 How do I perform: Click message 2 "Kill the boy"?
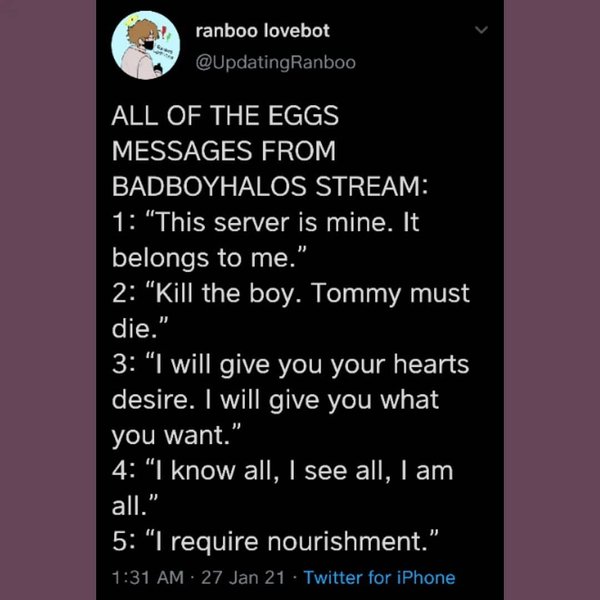coord(290,293)
